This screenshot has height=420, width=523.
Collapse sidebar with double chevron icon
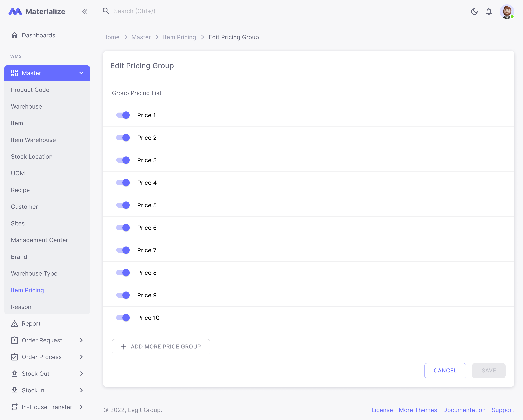[84, 11]
